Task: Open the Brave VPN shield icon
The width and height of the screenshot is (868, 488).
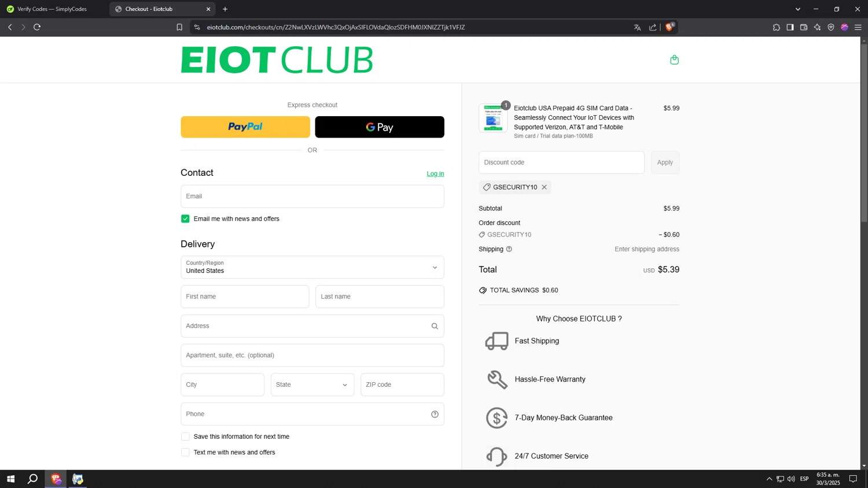Action: pos(831,27)
